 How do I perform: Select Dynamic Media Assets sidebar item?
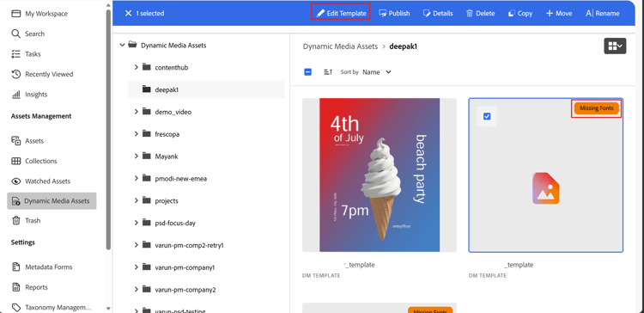point(52,201)
